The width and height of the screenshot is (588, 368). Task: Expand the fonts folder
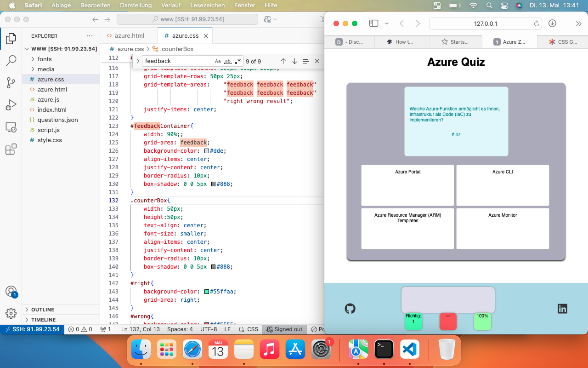pyautogui.click(x=45, y=59)
